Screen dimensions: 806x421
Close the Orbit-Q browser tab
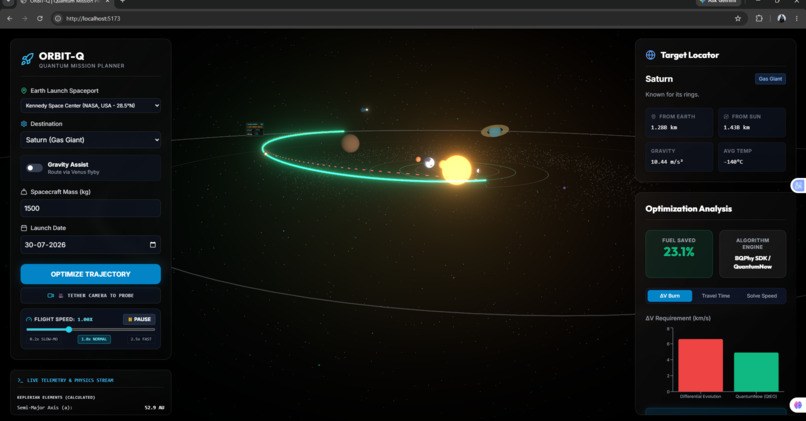pyautogui.click(x=107, y=2)
